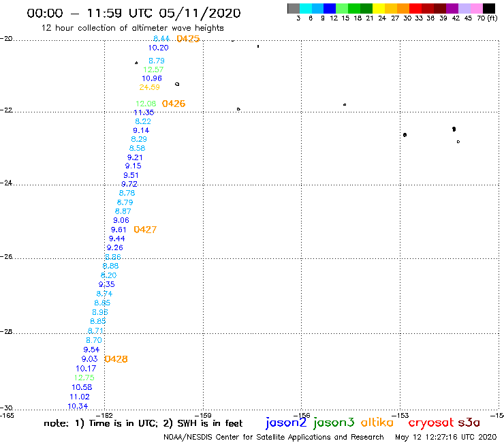The width and height of the screenshot is (504, 443).
Task: Click the wave height value 9.21
Action: 135,157
